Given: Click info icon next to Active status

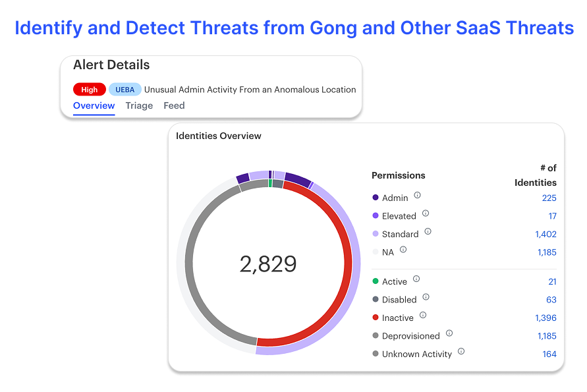Looking at the screenshot, I should click(416, 279).
